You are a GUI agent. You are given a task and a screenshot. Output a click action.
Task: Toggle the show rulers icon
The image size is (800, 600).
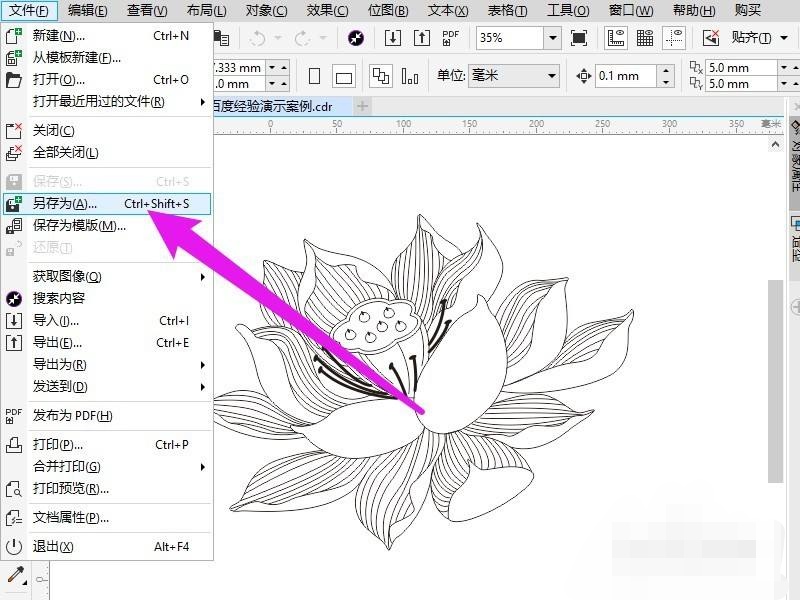click(x=616, y=38)
